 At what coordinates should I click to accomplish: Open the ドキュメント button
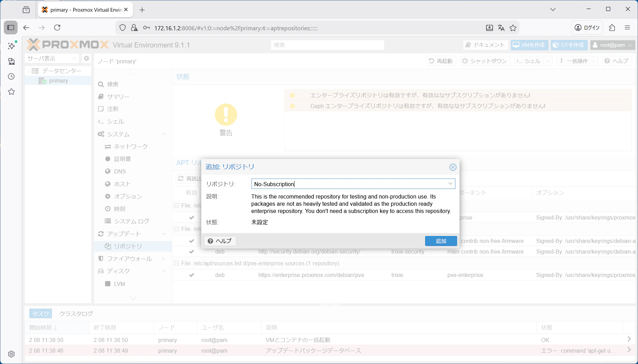[485, 45]
